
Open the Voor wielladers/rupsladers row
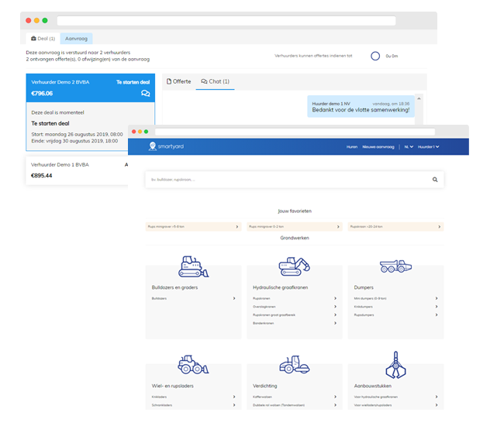395,405
